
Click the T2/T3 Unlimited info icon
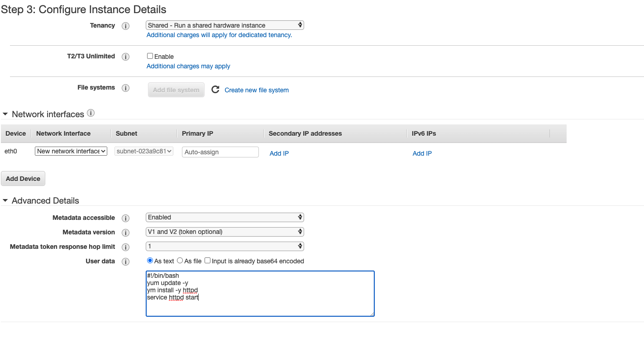[126, 57]
